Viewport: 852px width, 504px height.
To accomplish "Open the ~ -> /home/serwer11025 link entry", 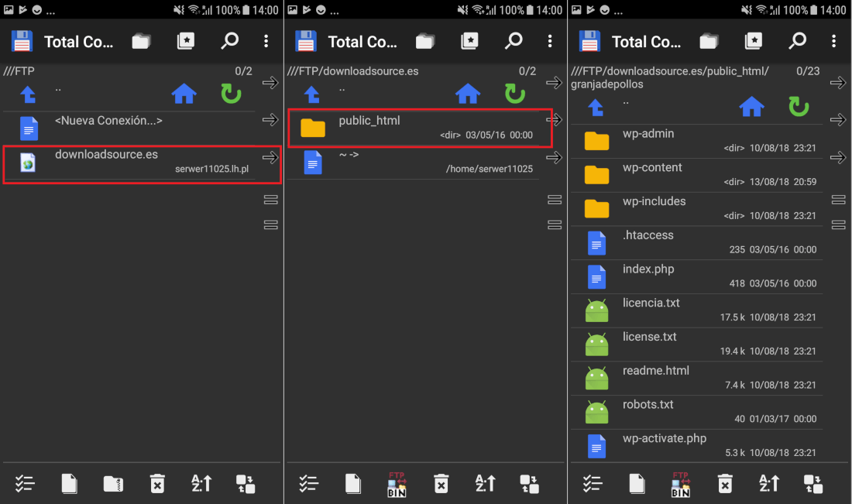I will [x=414, y=163].
